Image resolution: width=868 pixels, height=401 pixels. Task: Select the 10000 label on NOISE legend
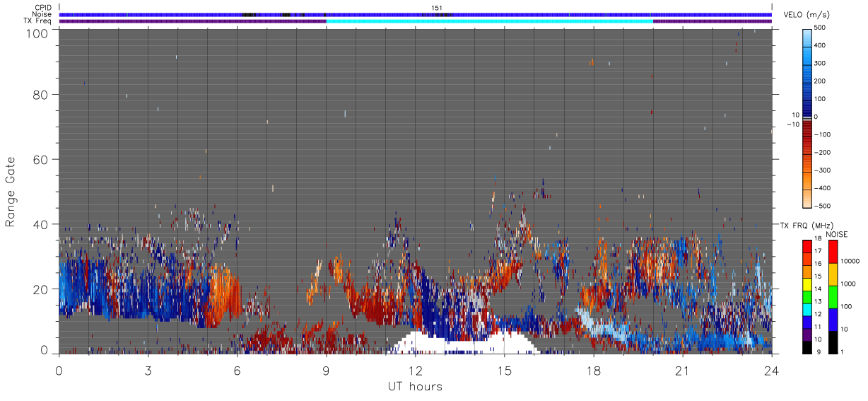tap(852, 262)
